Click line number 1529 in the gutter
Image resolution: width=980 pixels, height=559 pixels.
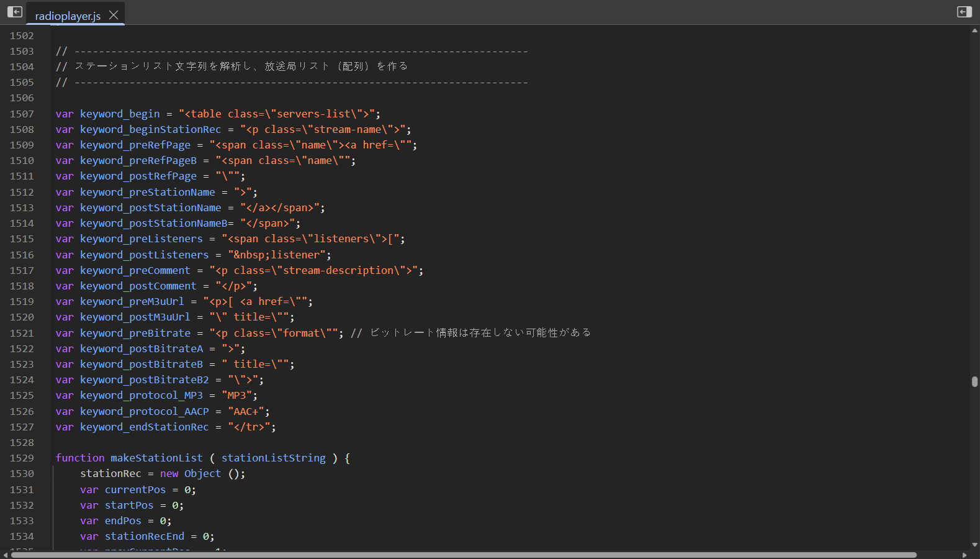coord(22,458)
